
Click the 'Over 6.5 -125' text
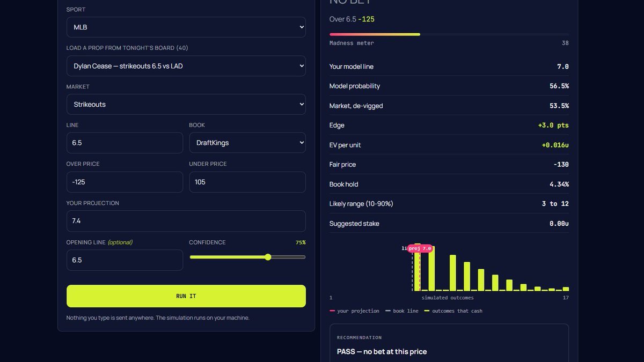pyautogui.click(x=352, y=19)
